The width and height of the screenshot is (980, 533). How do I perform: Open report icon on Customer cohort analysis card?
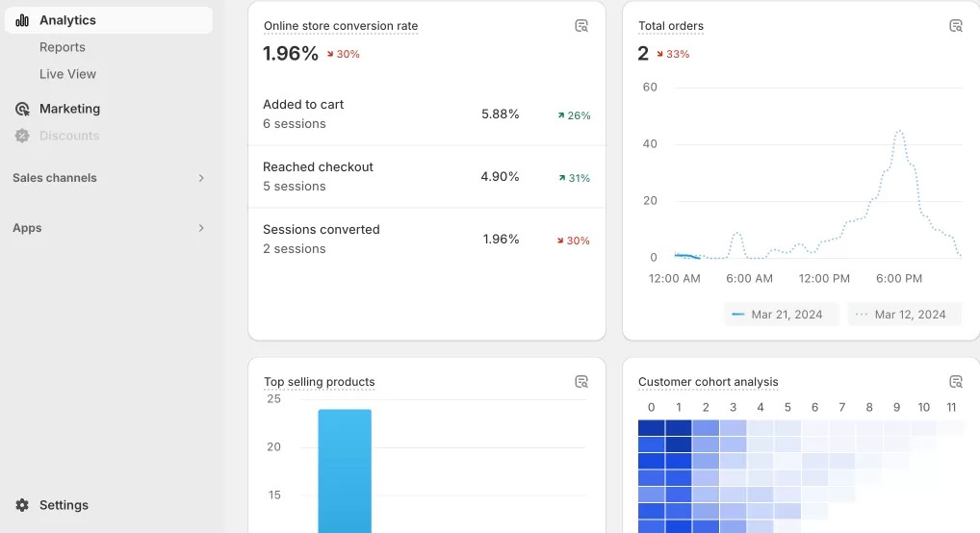pos(956,382)
